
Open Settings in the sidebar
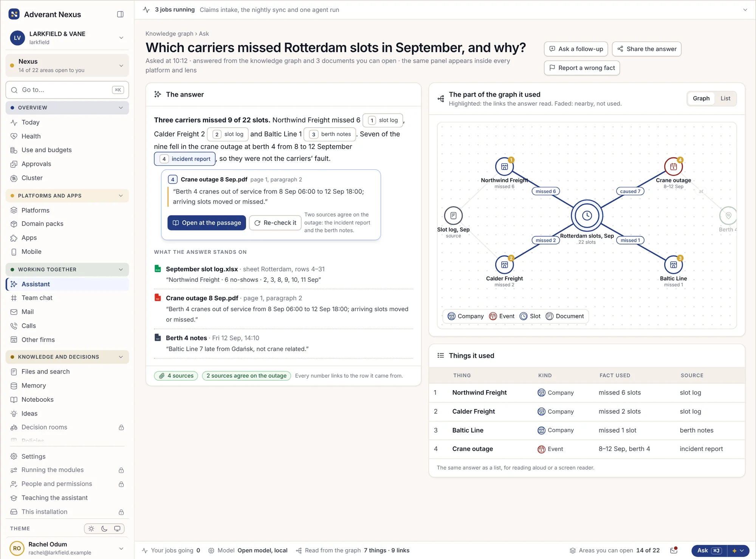67,456
